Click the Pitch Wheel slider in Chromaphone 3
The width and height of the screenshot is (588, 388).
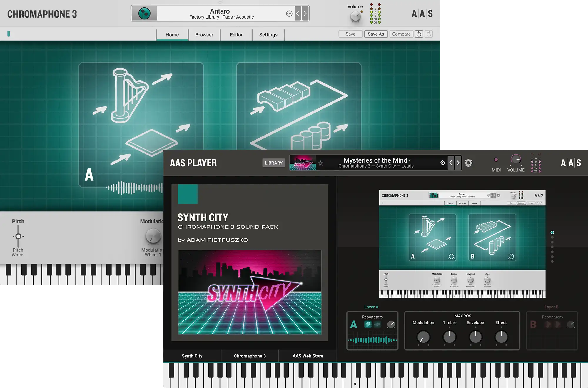[x=18, y=236]
